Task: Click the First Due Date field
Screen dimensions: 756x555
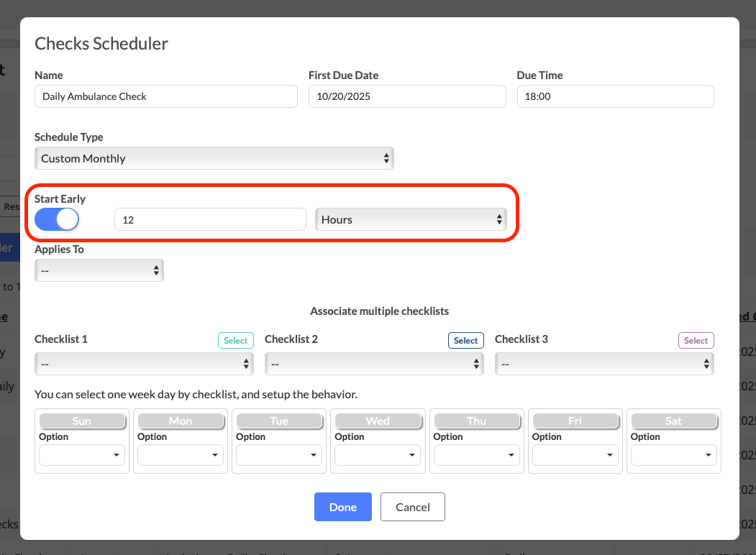Action: point(407,96)
